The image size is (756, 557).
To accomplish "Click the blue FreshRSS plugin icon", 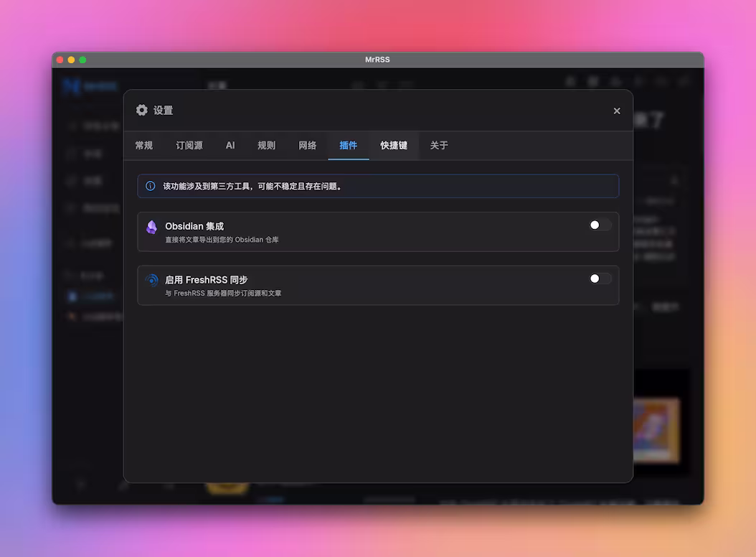I will pyautogui.click(x=151, y=280).
